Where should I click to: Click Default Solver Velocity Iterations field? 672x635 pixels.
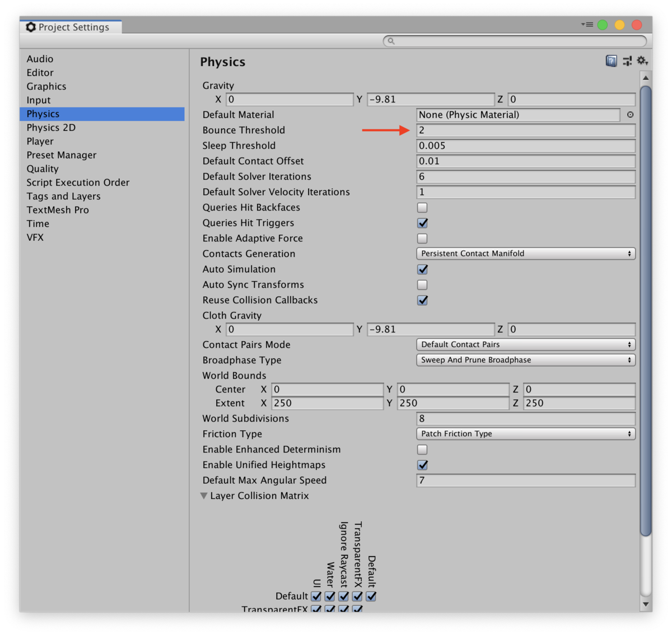point(526,192)
